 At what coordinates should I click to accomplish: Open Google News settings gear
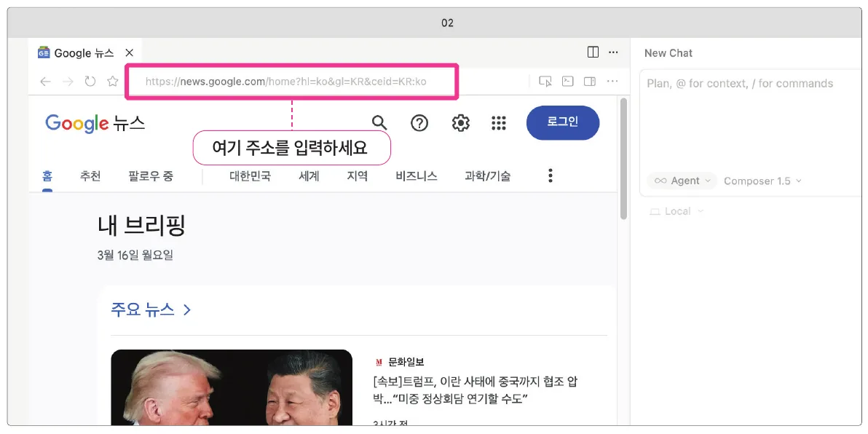(x=460, y=123)
